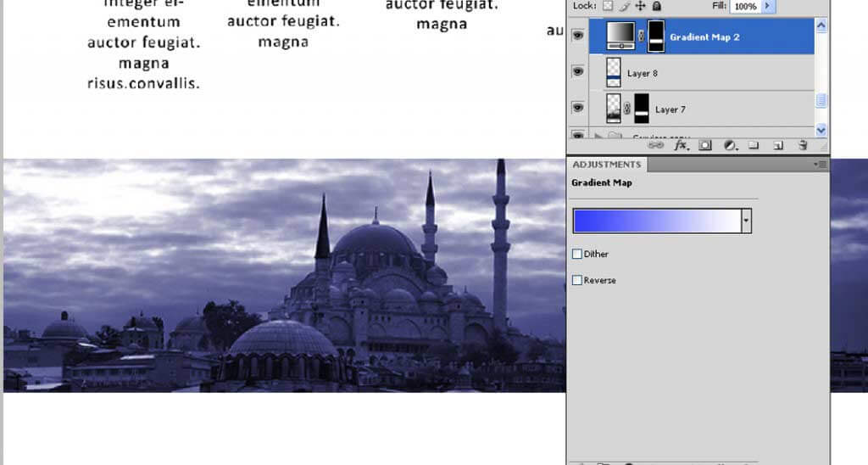868x465 pixels.
Task: Click the link icon on Layer 7
Action: click(627, 109)
